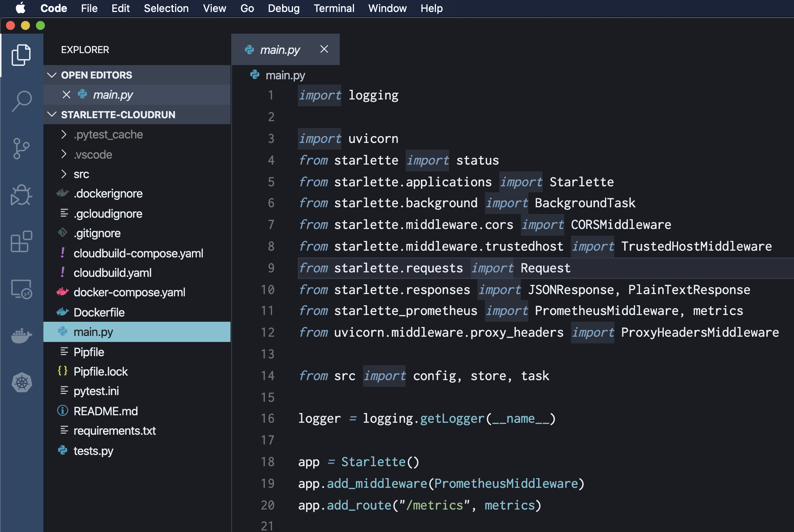This screenshot has width=794, height=532.
Task: Click the word Starlette() on line 18
Action: coord(380,462)
